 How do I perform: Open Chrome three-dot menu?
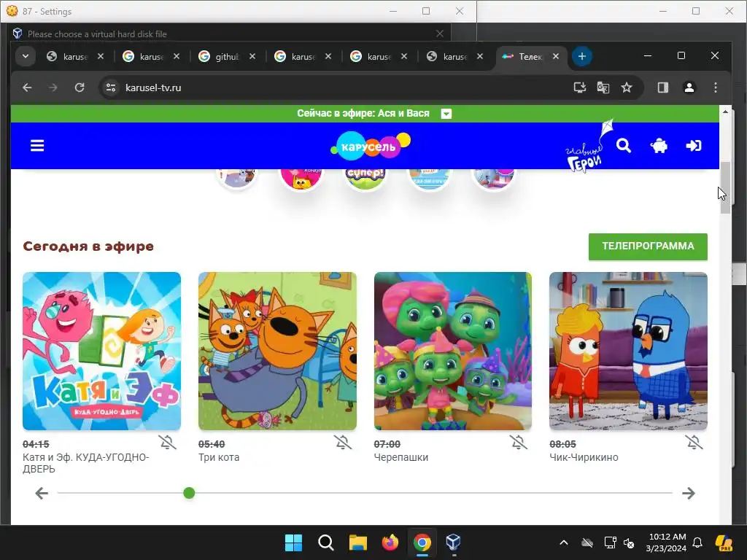716,87
